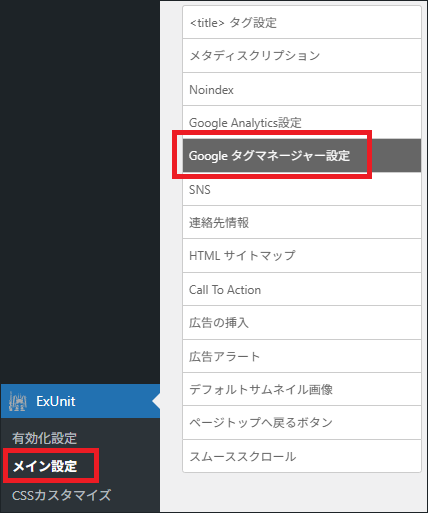Jump to 連絡先情報 section
Screen dimensions: 428x513
point(302,222)
